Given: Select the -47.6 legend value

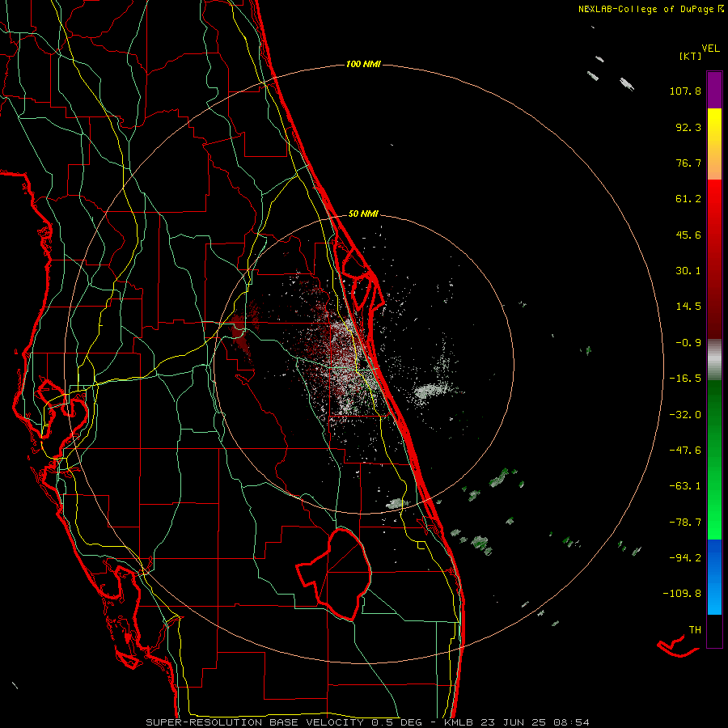Looking at the screenshot, I should [685, 451].
